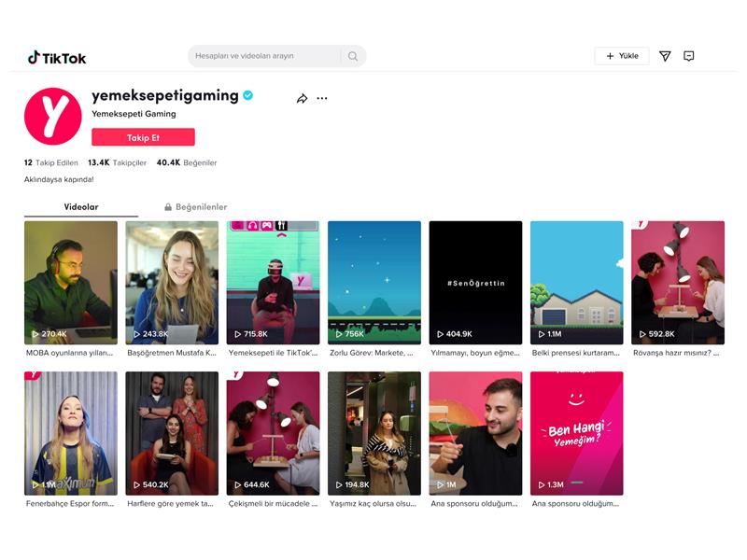The image size is (747, 560).
Task: Click the Yükle upload button
Action: coord(622,56)
